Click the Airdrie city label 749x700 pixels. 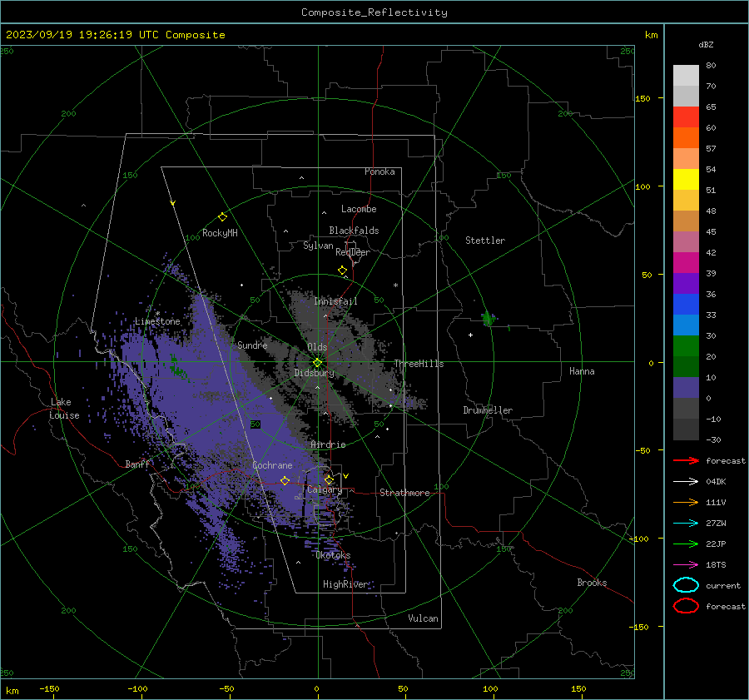click(328, 444)
